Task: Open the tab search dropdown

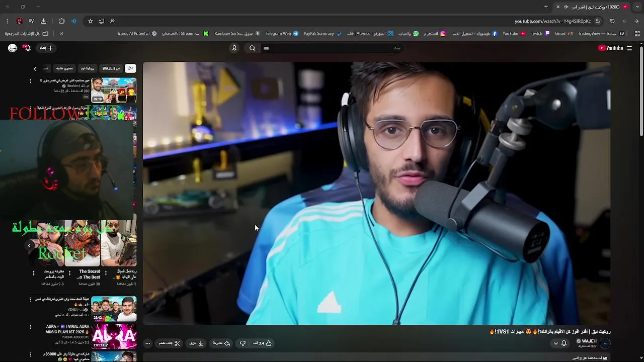Action: tap(637, 7)
